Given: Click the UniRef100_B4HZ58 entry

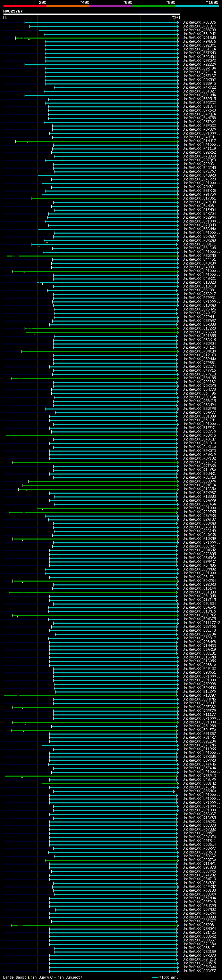Looking at the screenshot, I should (x=199, y=118).
